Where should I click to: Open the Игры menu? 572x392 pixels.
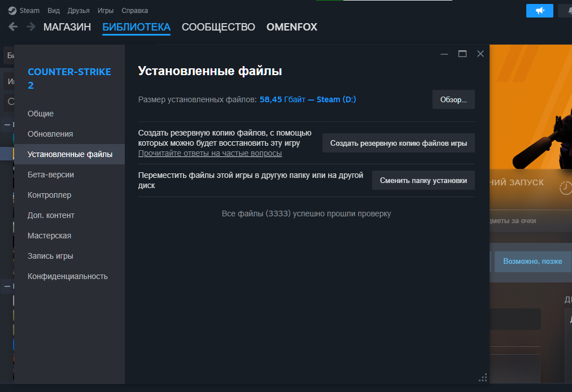(x=106, y=11)
